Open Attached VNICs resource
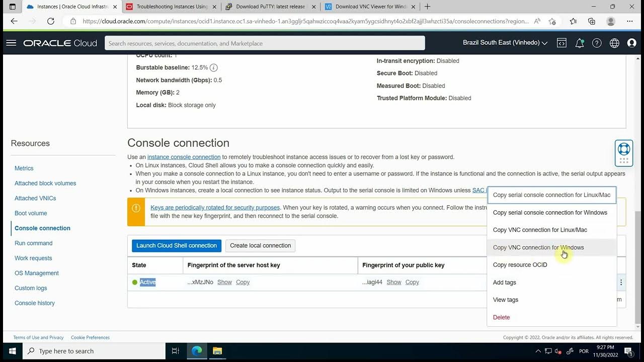The height and width of the screenshot is (362, 644). pyautogui.click(x=35, y=198)
